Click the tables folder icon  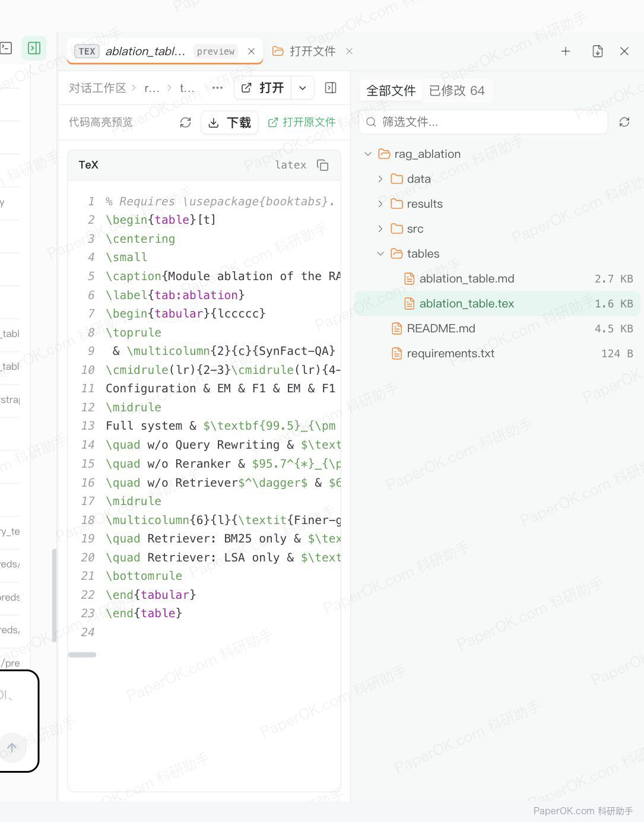397,253
